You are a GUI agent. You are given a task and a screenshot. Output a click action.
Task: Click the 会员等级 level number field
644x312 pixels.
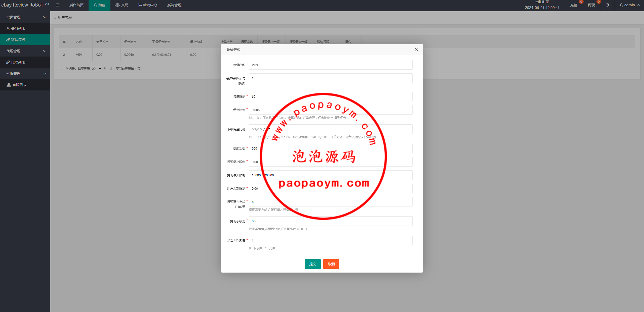coord(331,78)
